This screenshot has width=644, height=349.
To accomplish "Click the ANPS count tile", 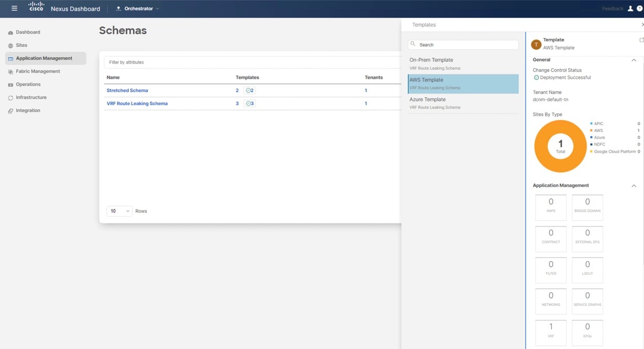I will pos(551,208).
